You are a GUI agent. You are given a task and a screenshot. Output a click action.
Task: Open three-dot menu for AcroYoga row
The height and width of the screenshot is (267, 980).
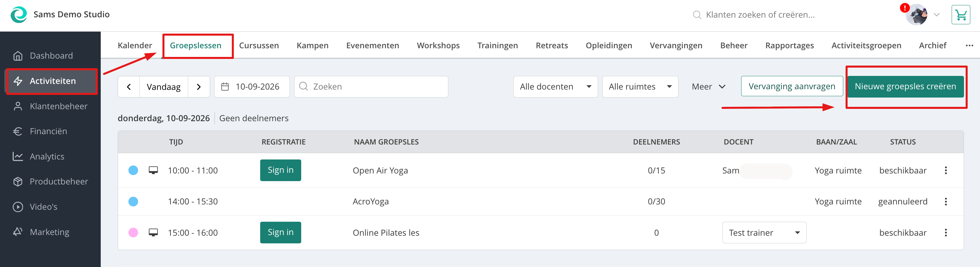coord(946,202)
